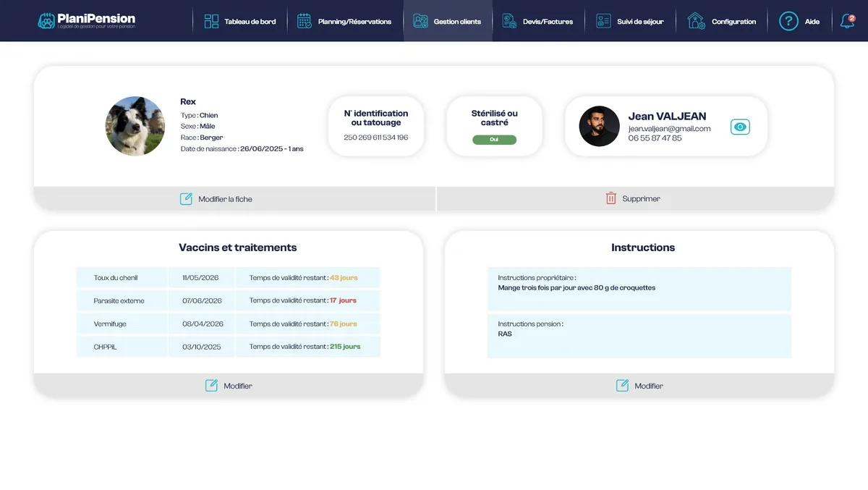Click the Configuration house icon
This screenshot has height=490, width=868.
pyautogui.click(x=697, y=21)
